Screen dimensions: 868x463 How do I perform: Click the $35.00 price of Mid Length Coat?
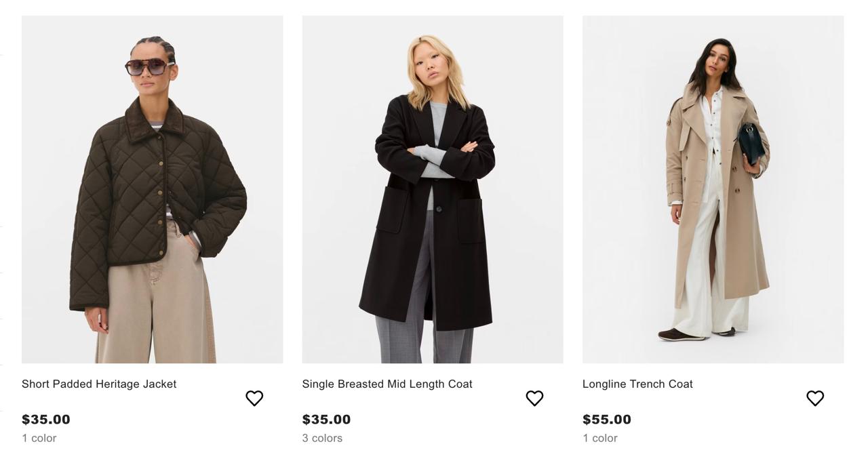point(326,420)
